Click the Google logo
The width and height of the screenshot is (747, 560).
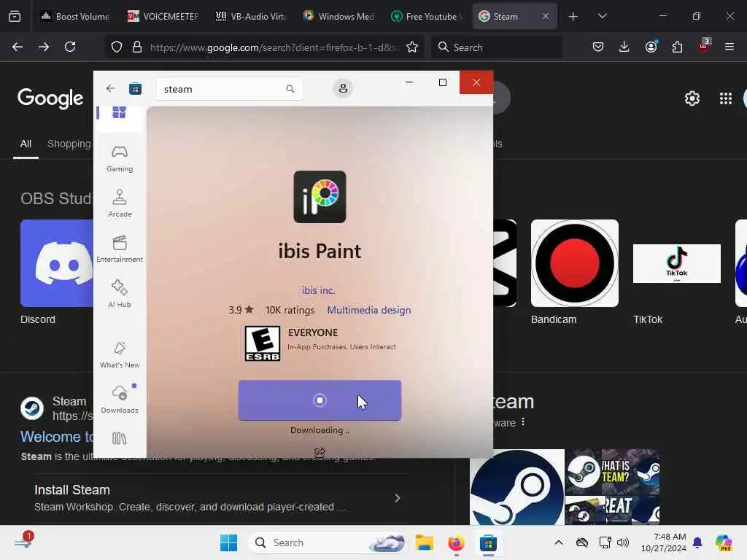click(x=50, y=98)
